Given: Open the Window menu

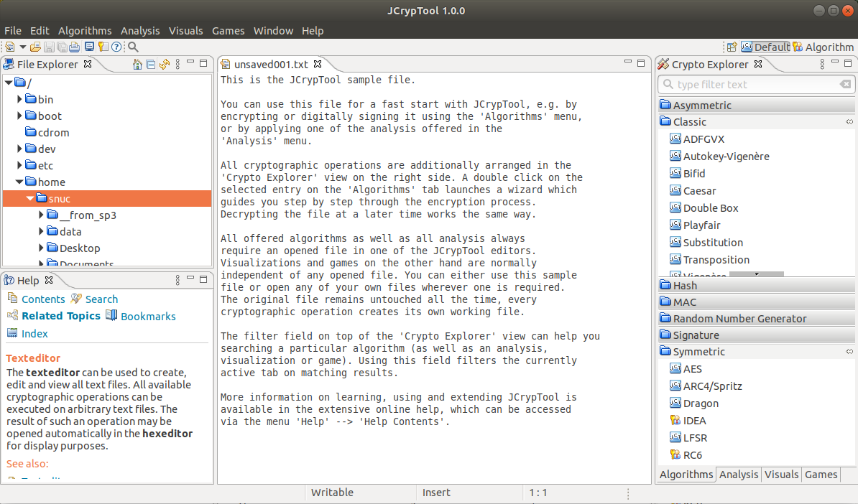Looking at the screenshot, I should (273, 31).
